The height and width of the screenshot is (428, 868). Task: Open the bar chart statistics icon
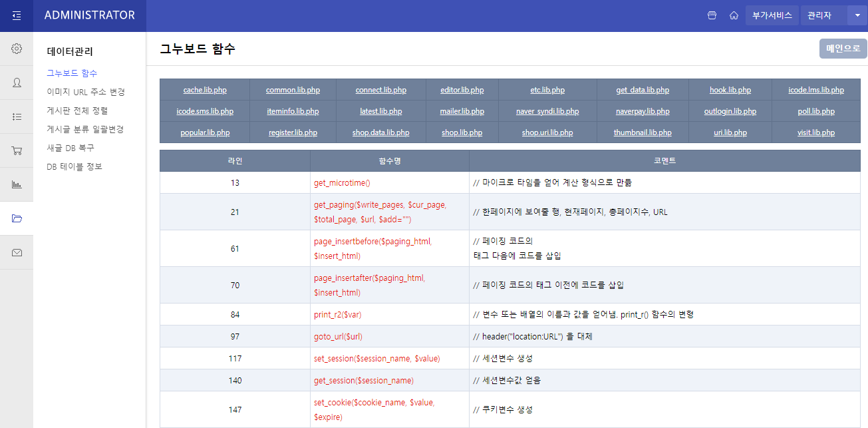coord(17,184)
